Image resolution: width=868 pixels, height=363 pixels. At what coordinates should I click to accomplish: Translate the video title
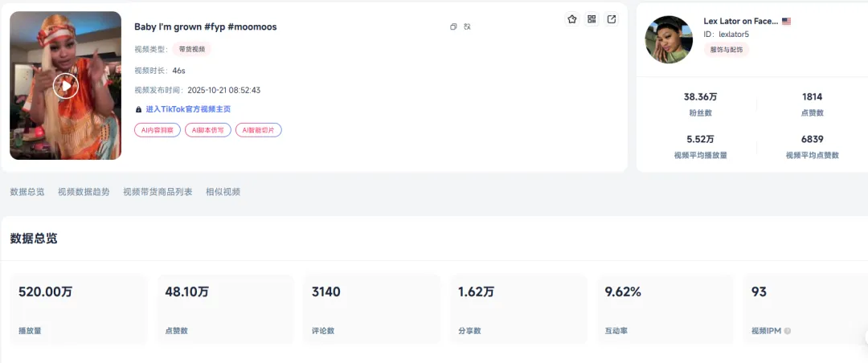click(x=468, y=27)
